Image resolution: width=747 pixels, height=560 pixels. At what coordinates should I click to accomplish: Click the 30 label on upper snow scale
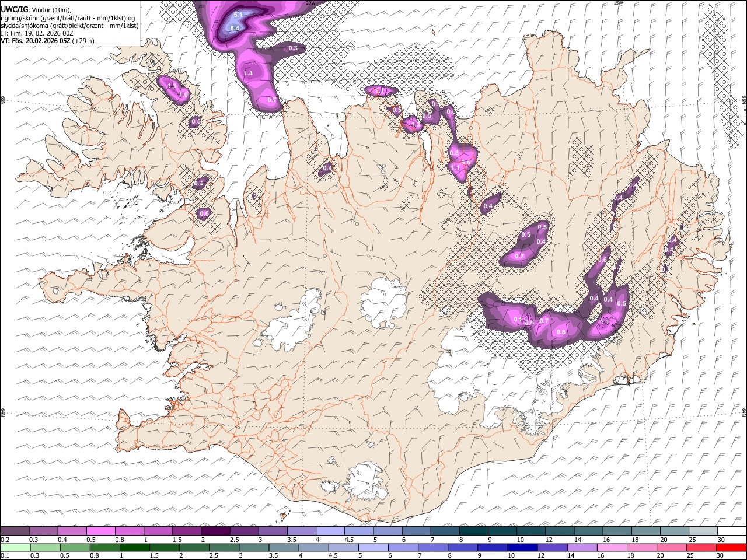point(721,540)
